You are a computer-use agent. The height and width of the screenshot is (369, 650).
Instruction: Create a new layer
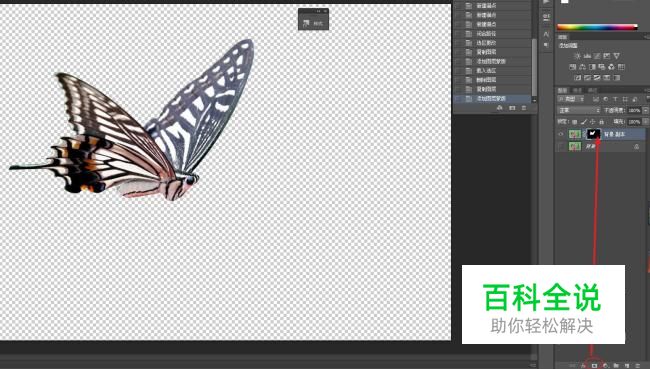tap(627, 366)
